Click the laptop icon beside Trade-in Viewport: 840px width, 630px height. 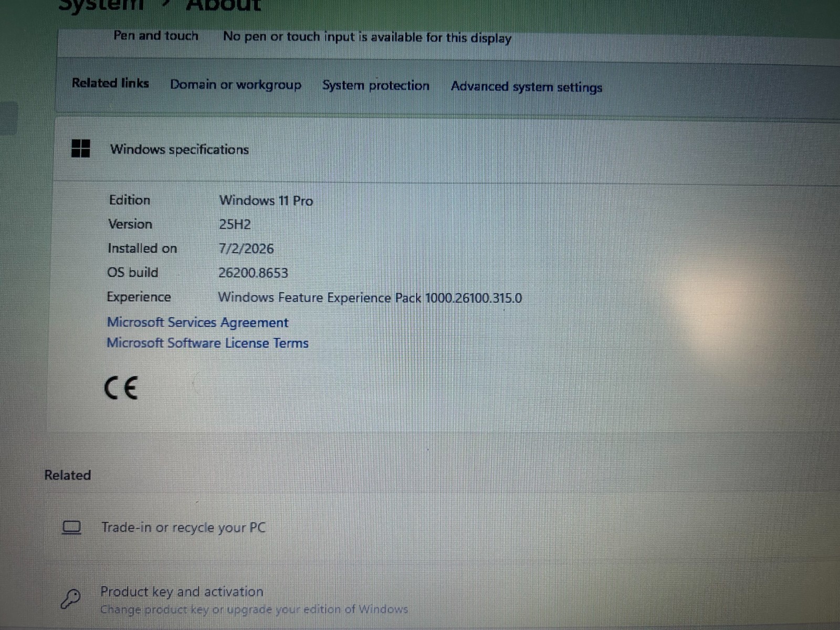click(x=71, y=527)
